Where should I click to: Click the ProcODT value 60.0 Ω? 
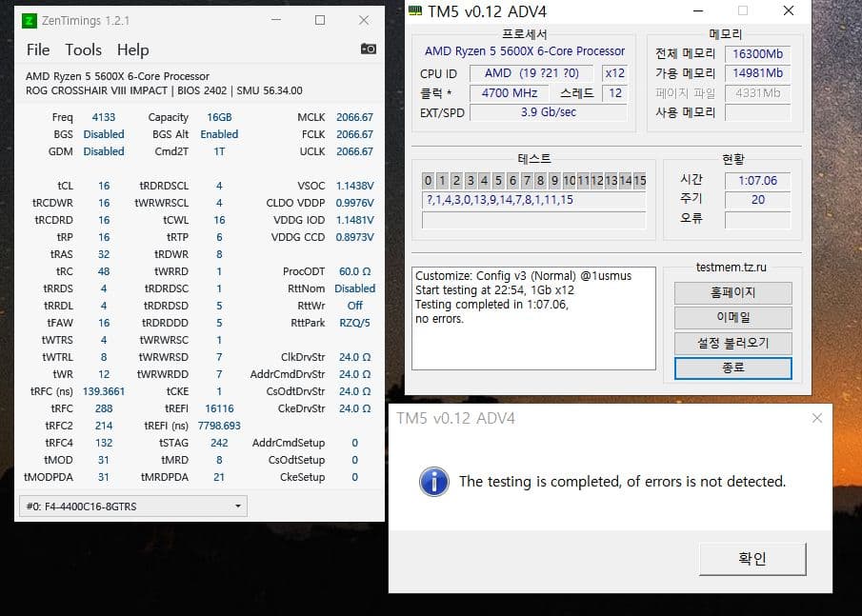point(354,271)
